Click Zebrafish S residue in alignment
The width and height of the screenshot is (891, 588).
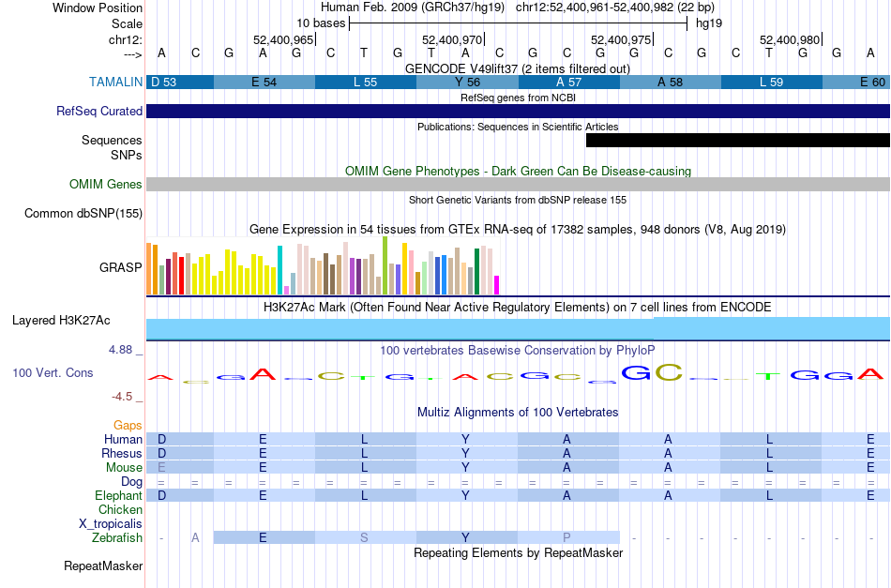pos(364,537)
